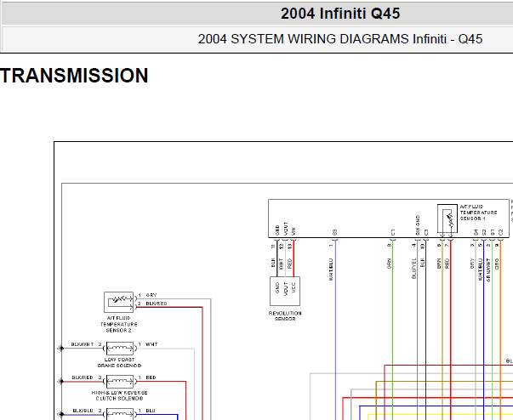Click the BLK/WHT wire label at Low Coast solenoid

coord(83,344)
